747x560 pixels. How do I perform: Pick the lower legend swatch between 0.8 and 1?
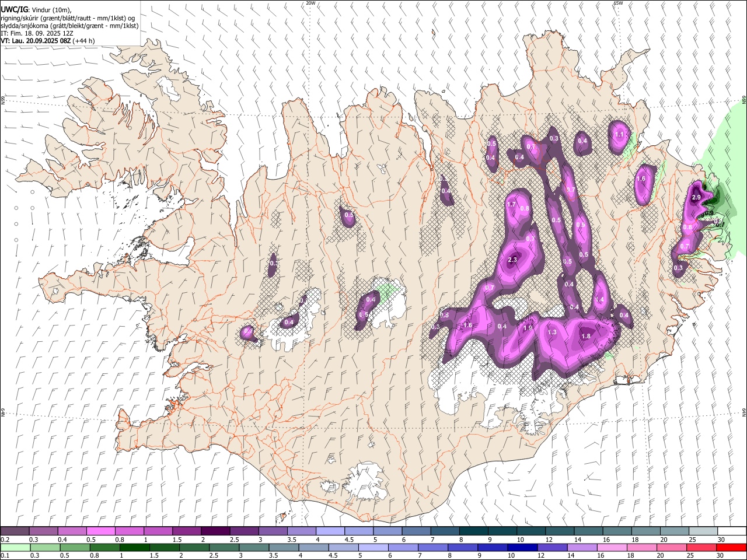pyautogui.click(x=104, y=547)
